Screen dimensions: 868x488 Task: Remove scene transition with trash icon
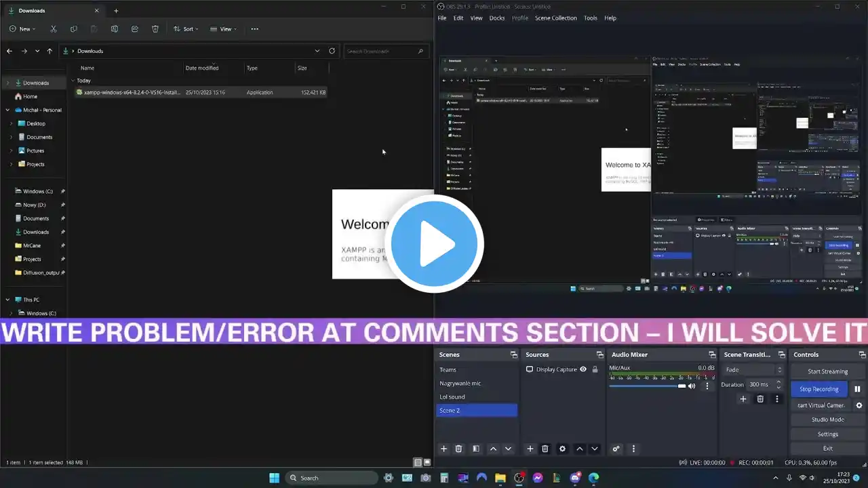760,399
